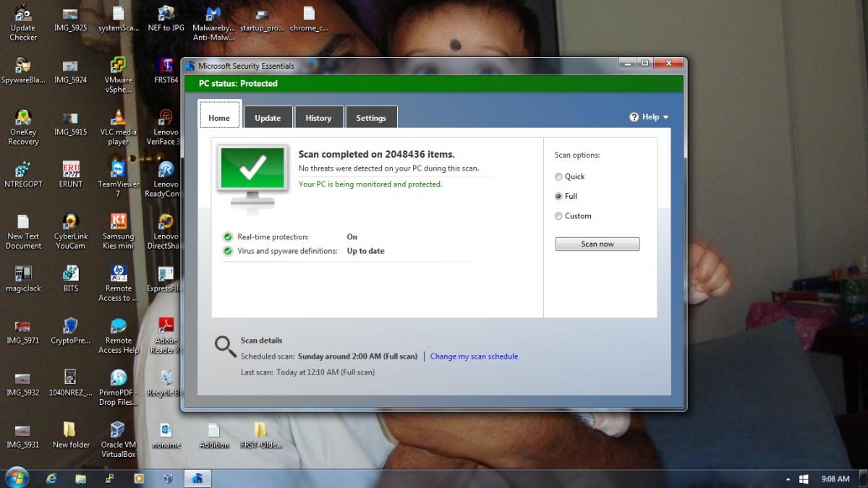Open Internet Explorer from the taskbar

(51, 479)
